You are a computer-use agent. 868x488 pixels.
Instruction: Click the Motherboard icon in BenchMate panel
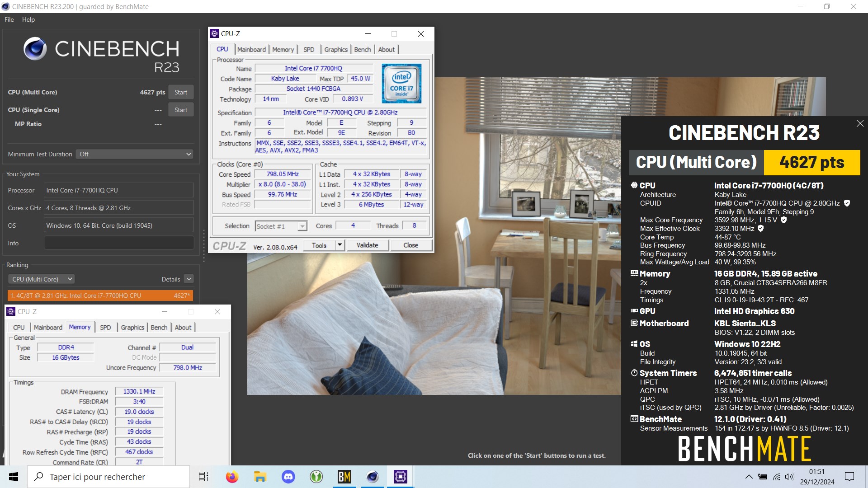pyautogui.click(x=634, y=323)
